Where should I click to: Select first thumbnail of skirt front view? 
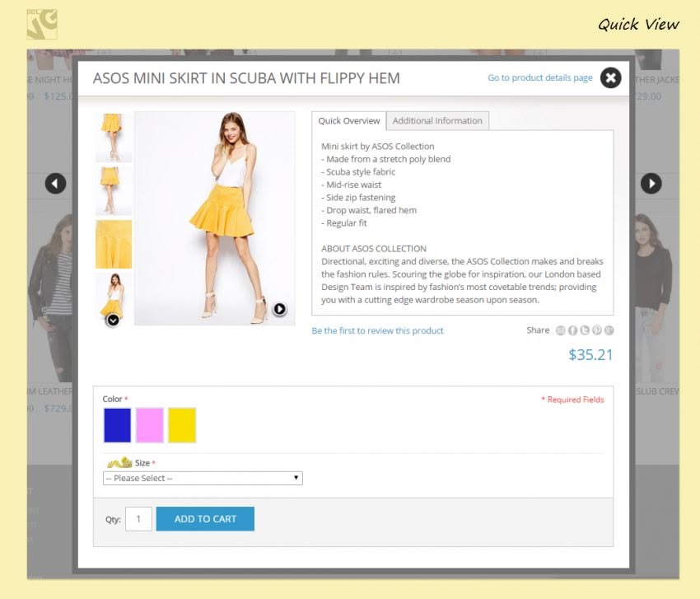tap(114, 137)
